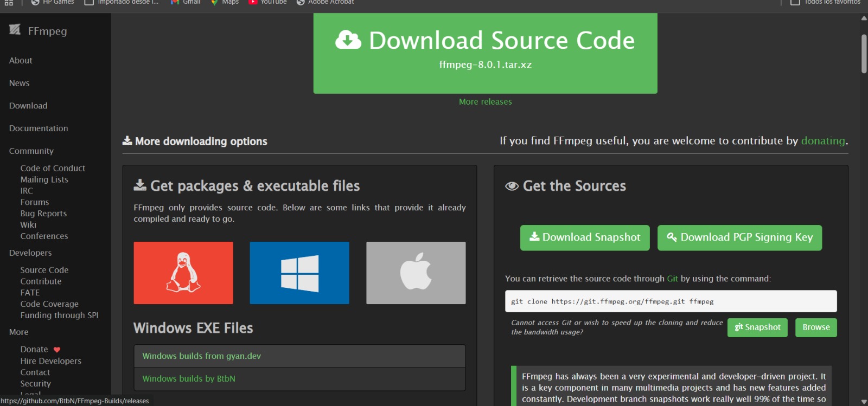Open the News sidebar item

[x=20, y=83]
